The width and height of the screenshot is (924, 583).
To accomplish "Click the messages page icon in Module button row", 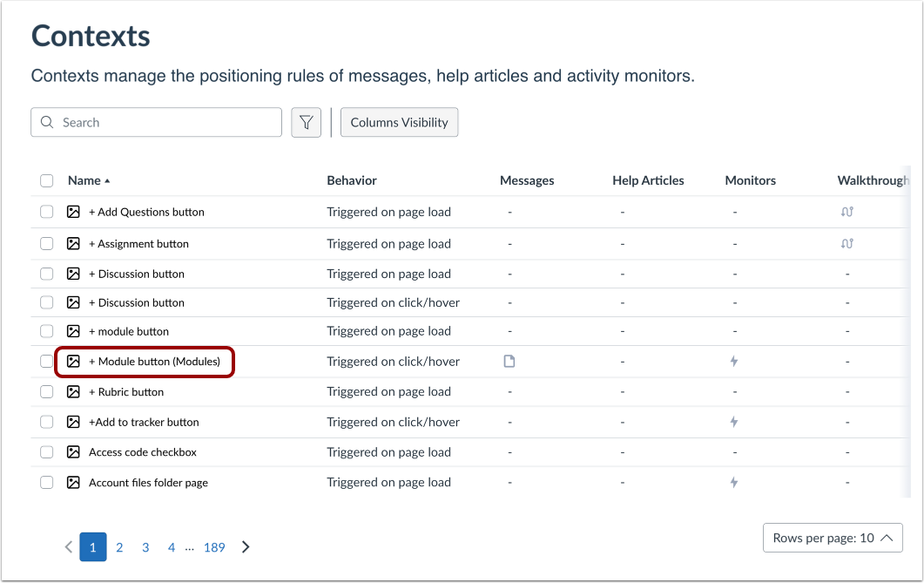I will point(509,362).
